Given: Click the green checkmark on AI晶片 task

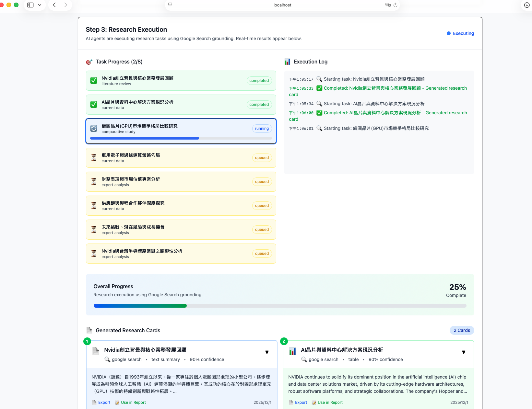Looking at the screenshot, I should tap(94, 105).
